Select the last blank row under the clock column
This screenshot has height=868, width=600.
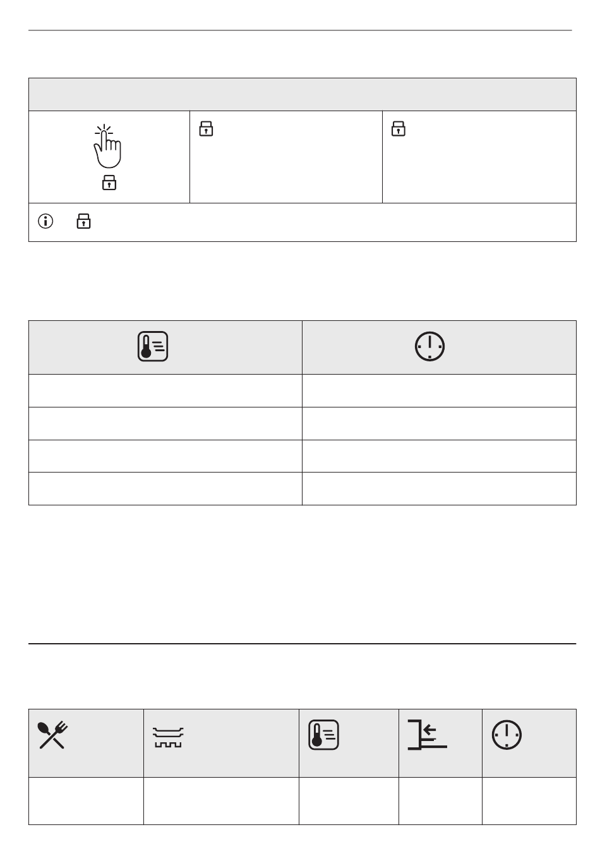(440, 488)
